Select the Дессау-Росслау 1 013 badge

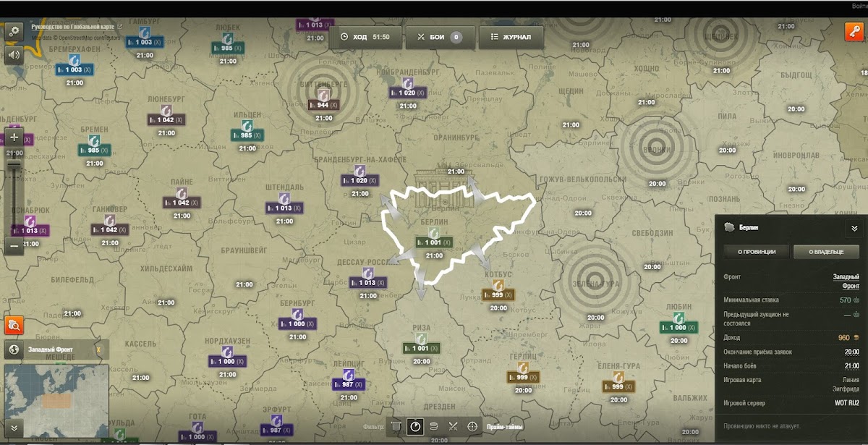[367, 283]
